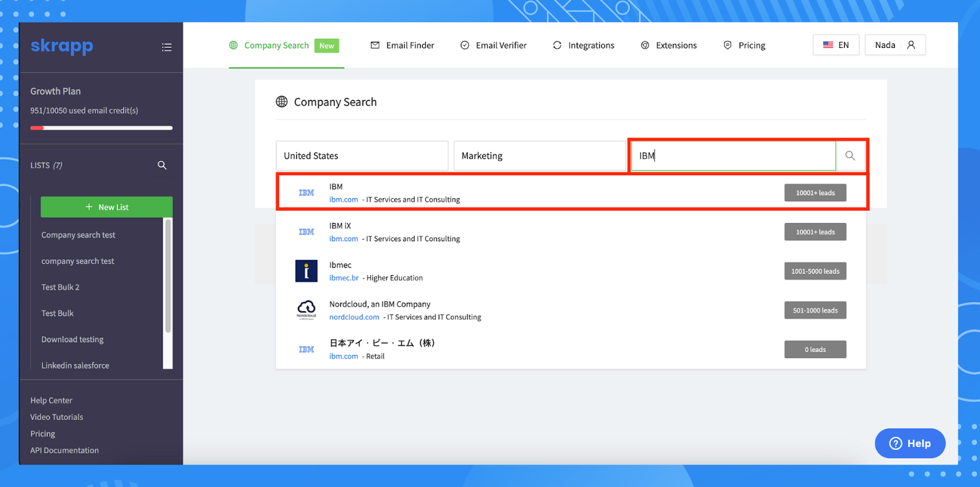Image resolution: width=980 pixels, height=487 pixels.
Task: Open Pricing link in sidebar footer
Action: point(42,434)
